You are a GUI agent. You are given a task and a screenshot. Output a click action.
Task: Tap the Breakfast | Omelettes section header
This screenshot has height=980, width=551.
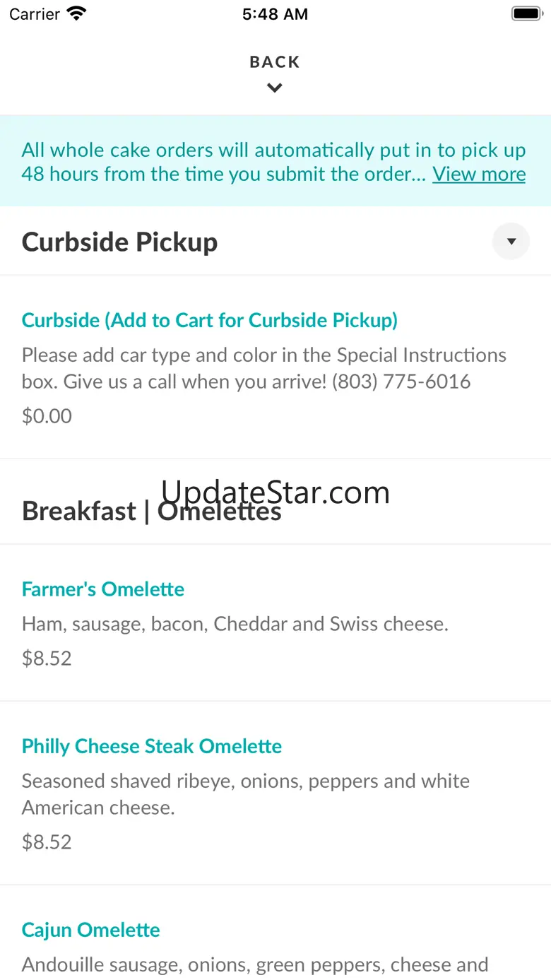pos(152,511)
